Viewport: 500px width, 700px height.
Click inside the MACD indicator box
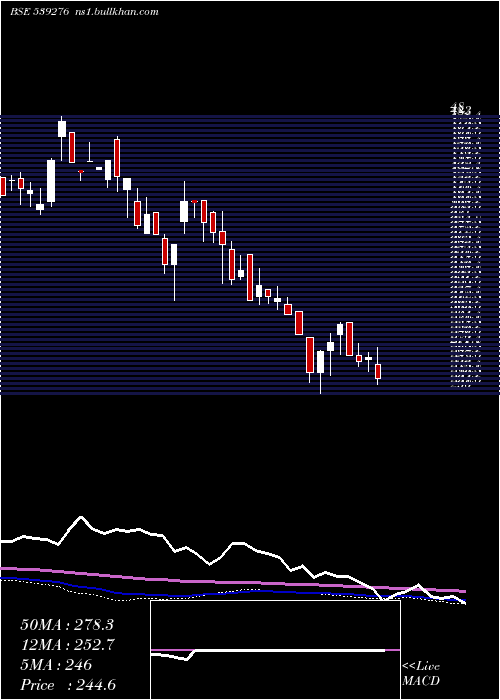pos(275,650)
